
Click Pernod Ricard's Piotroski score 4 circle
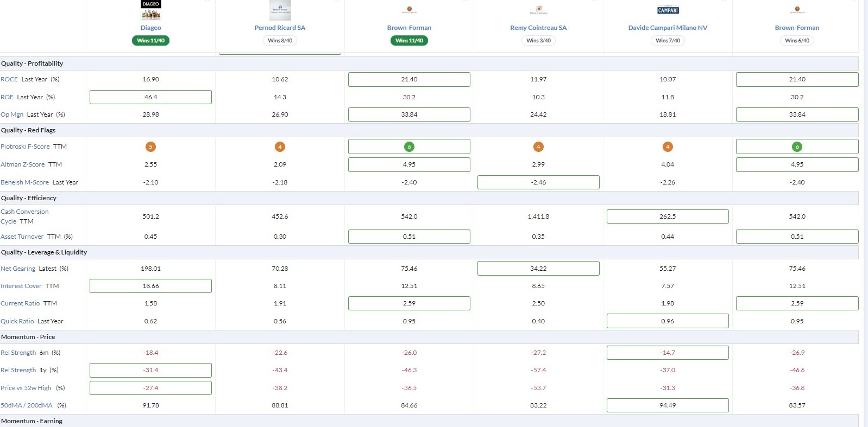tap(280, 146)
